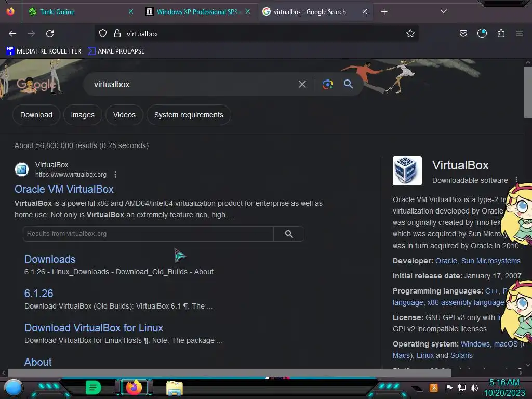Submit search with the magnifier icon
Image resolution: width=532 pixels, height=399 pixels.
348,84
